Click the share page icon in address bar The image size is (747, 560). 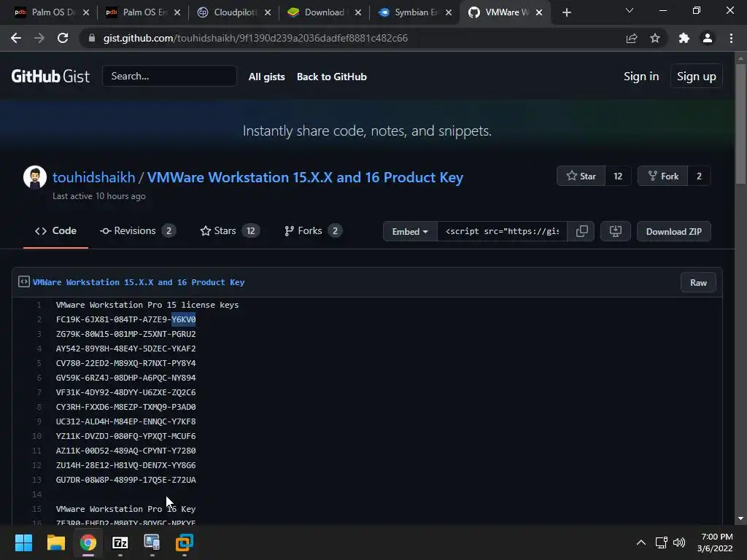632,38
